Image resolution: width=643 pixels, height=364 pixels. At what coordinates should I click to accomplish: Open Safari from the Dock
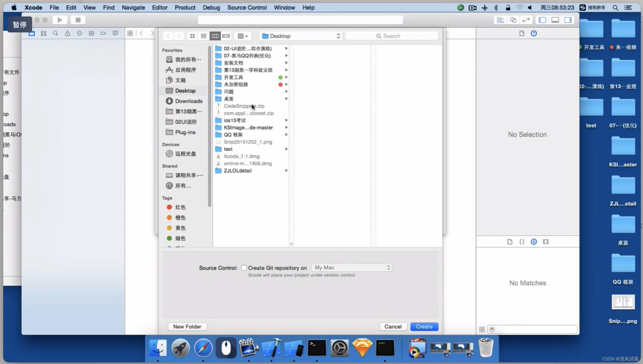point(203,348)
